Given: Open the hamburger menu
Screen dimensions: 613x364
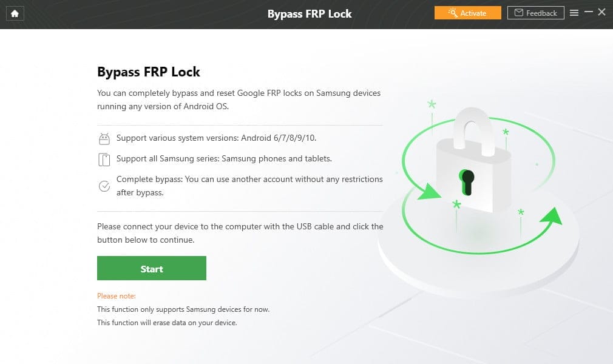Looking at the screenshot, I should click(x=574, y=13).
